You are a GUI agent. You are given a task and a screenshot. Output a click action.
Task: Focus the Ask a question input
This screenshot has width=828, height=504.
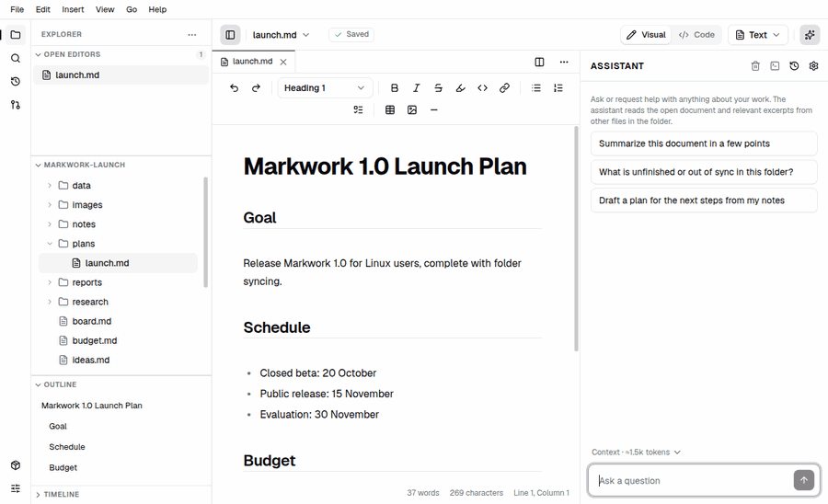(x=692, y=480)
